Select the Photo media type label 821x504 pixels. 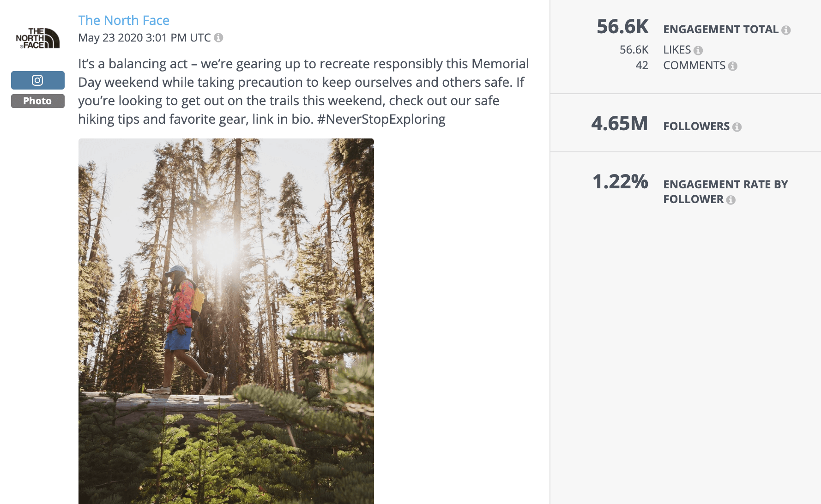tap(37, 101)
